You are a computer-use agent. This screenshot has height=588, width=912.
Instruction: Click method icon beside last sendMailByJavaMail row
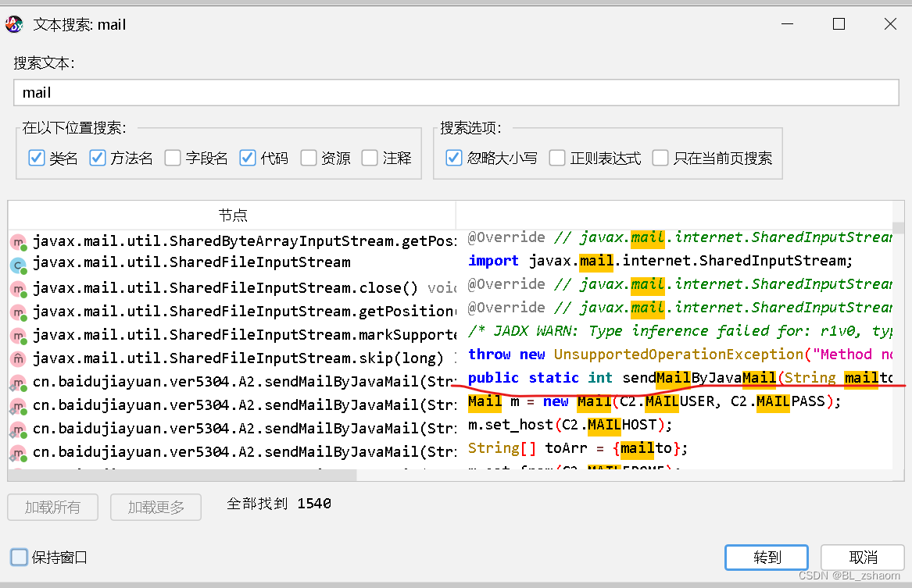point(19,453)
